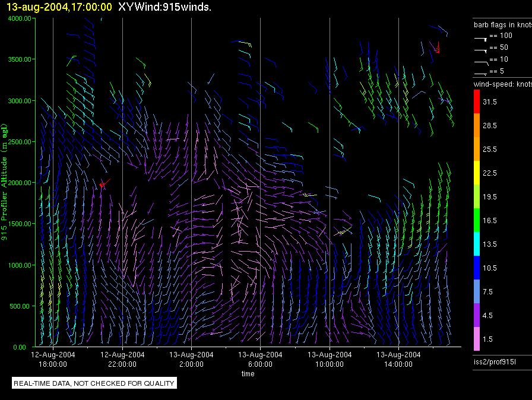Click the 4000.00 altitude axis label
Screen dimensions: 532x400
[x=20, y=18]
